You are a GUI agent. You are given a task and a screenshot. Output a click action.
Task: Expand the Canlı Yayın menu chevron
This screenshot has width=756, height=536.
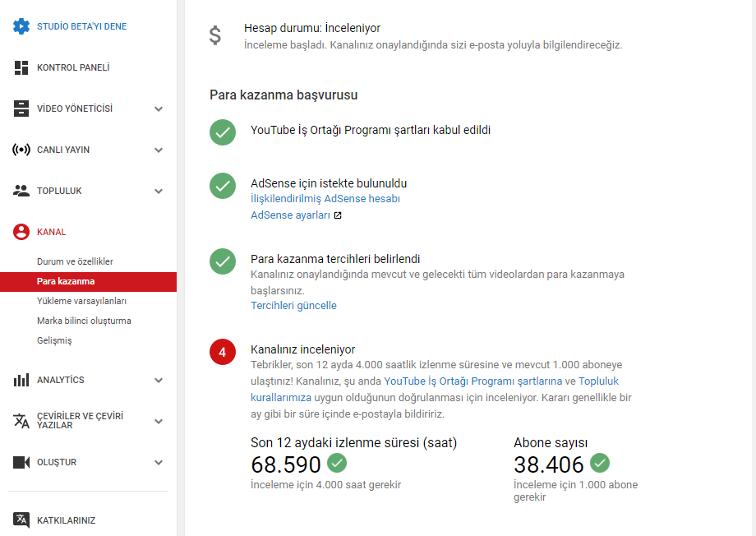159,150
